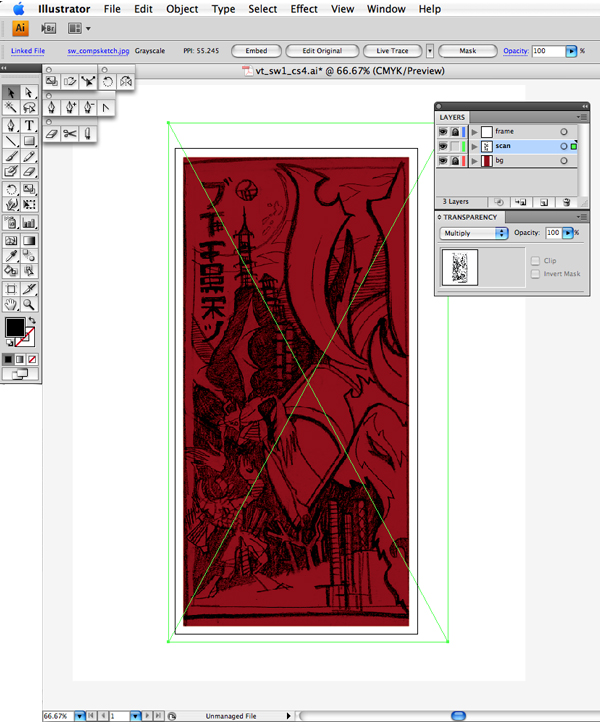This screenshot has width=600, height=727.
Task: Click the Create New Layer icon
Action: pyautogui.click(x=544, y=202)
